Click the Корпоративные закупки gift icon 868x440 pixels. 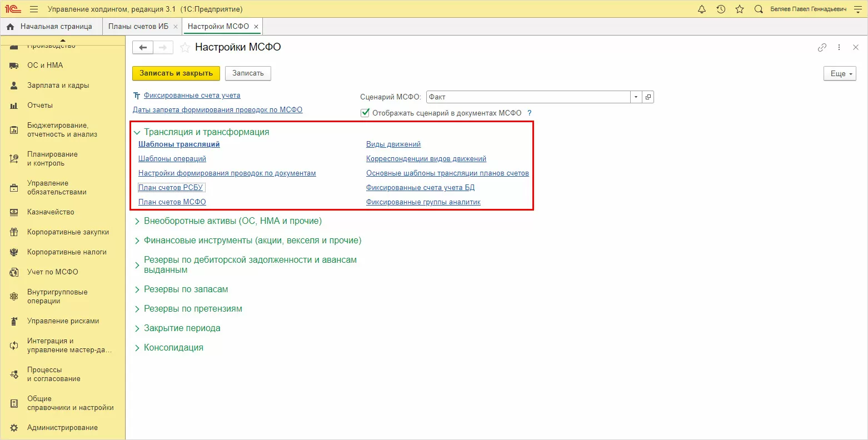(x=14, y=232)
